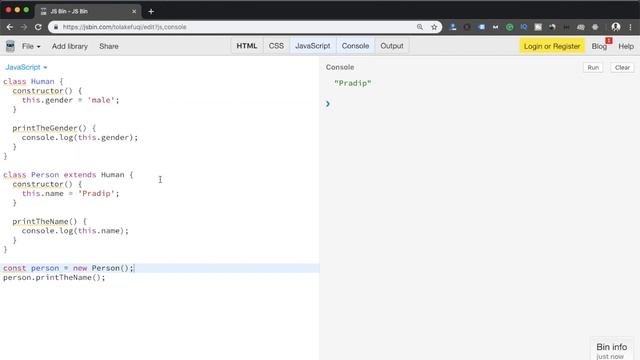This screenshot has height=360, width=640.
Task: Click the blue IQ extension icon
Action: (x=524, y=27)
